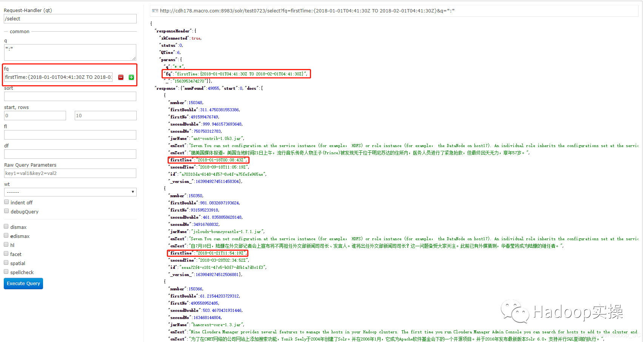Click the number value 150348
Image resolution: width=644 pixels, height=342 pixels.
click(x=196, y=103)
